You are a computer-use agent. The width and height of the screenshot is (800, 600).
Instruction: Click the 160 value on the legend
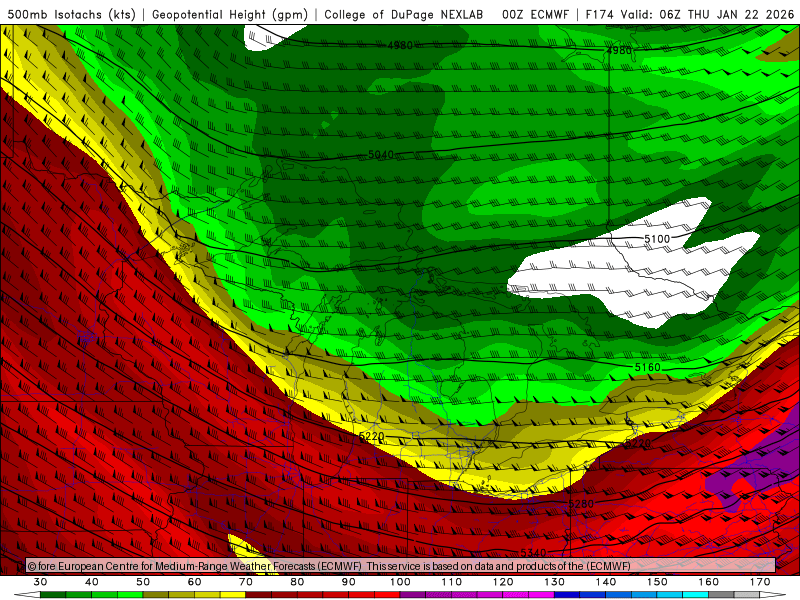709,582
